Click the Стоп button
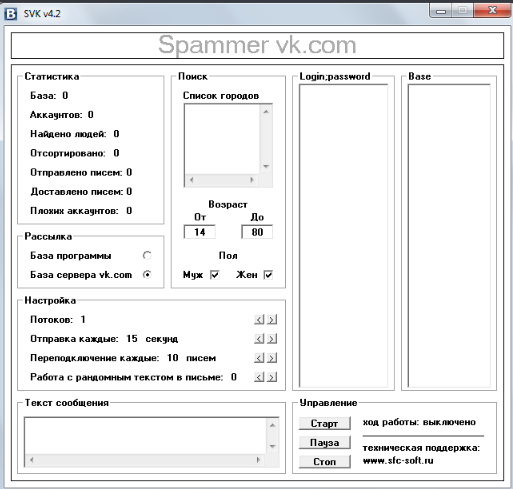 click(x=325, y=462)
